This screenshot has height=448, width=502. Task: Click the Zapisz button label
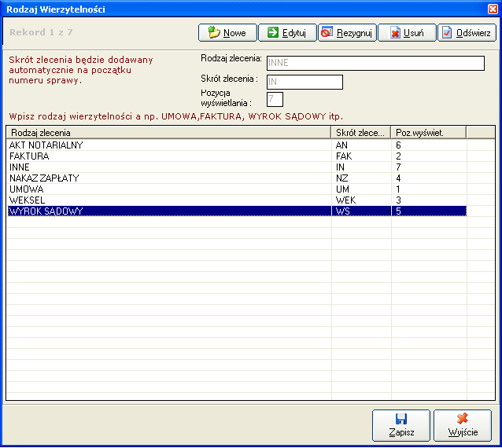[401, 432]
